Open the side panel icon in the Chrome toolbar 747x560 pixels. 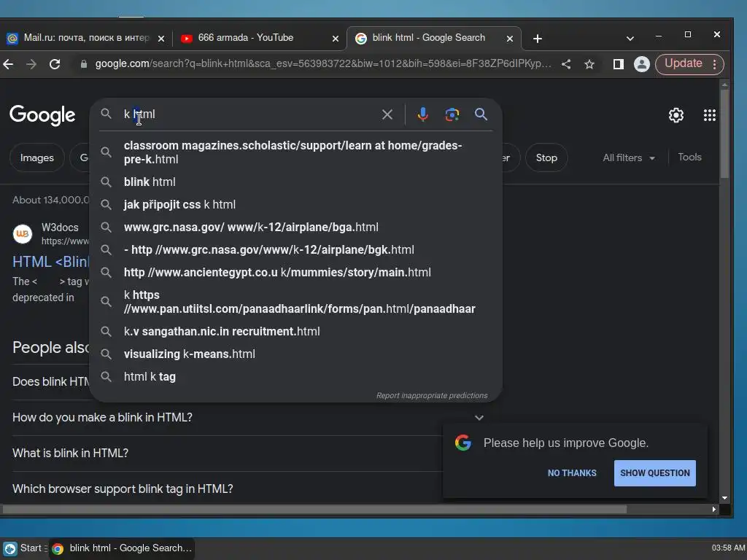pyautogui.click(x=619, y=64)
